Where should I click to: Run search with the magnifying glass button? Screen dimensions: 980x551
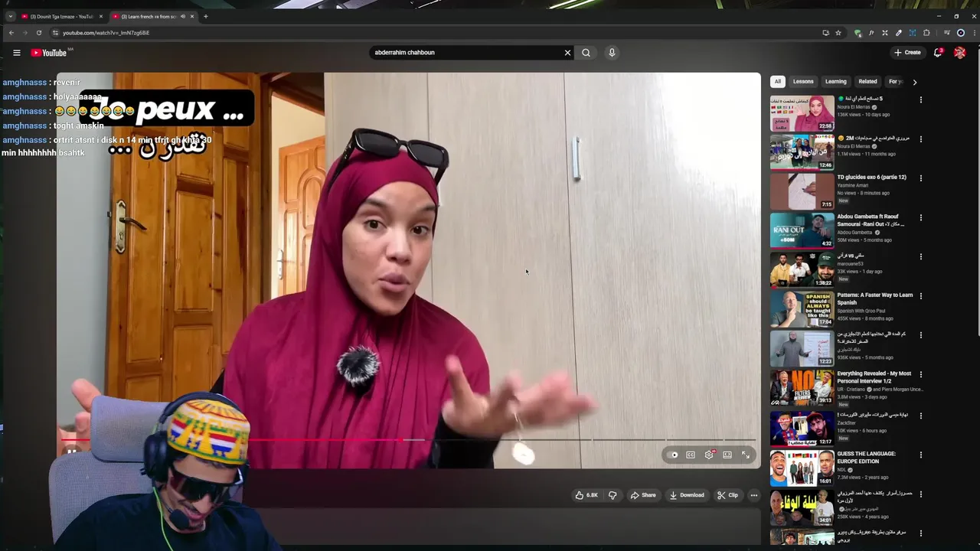pyautogui.click(x=586, y=53)
